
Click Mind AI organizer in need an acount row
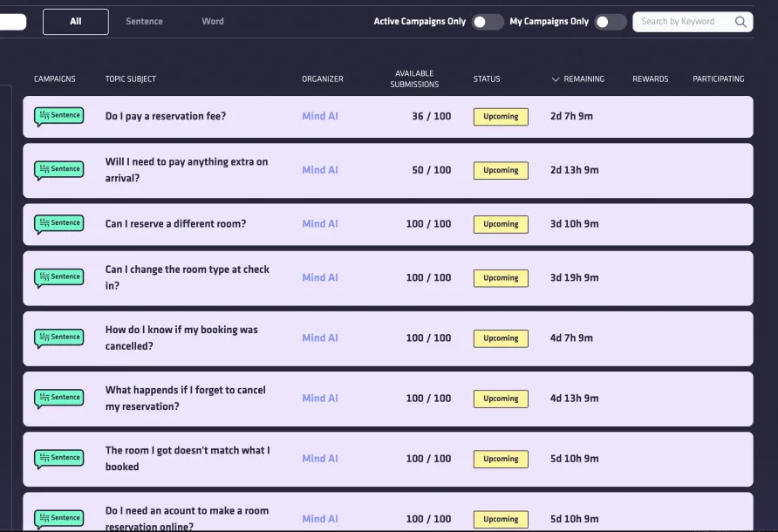tap(320, 519)
